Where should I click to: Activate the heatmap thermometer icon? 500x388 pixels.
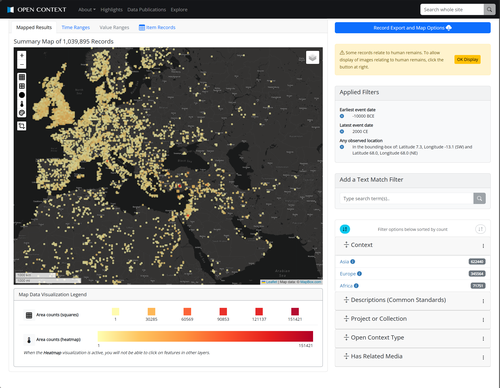coord(22,104)
